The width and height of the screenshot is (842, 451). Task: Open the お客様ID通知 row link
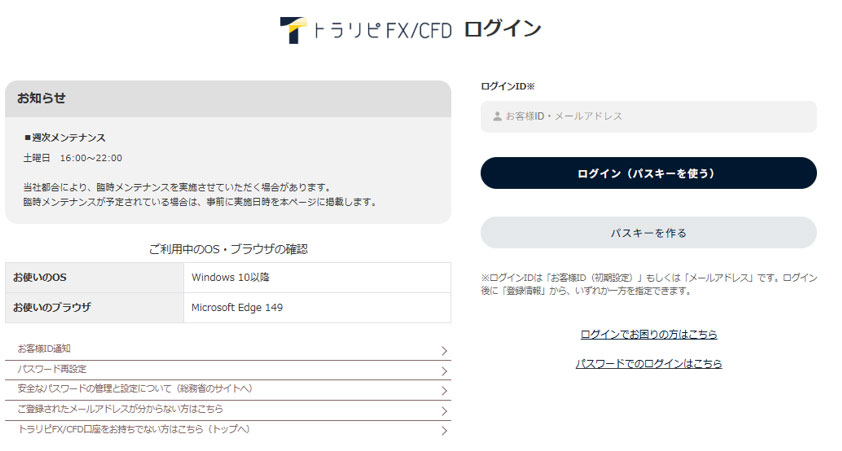point(228,350)
